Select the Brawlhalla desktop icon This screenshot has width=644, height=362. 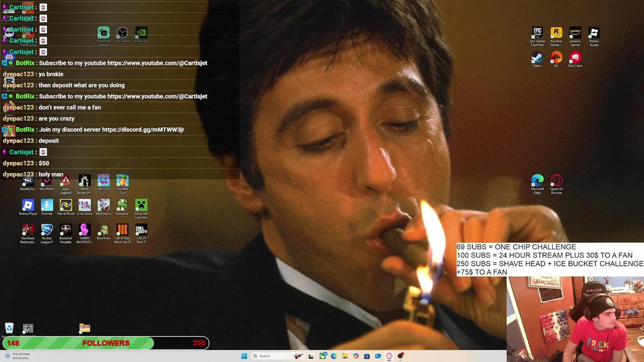103,232
